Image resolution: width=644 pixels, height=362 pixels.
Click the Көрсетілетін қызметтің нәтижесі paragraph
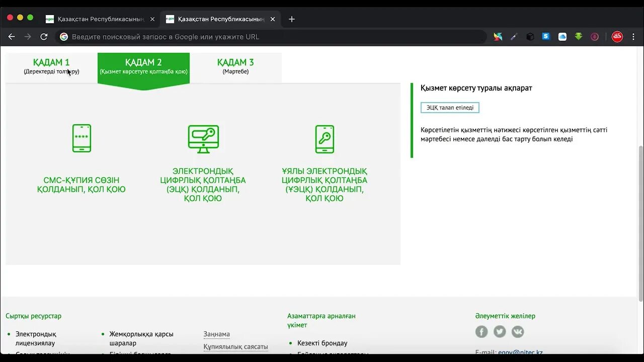pyautogui.click(x=514, y=134)
